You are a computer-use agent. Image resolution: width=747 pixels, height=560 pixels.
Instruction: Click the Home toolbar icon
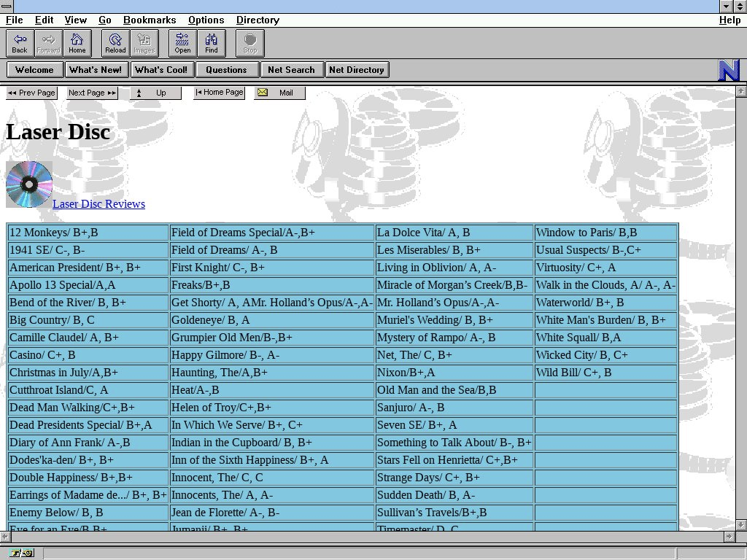[77, 43]
